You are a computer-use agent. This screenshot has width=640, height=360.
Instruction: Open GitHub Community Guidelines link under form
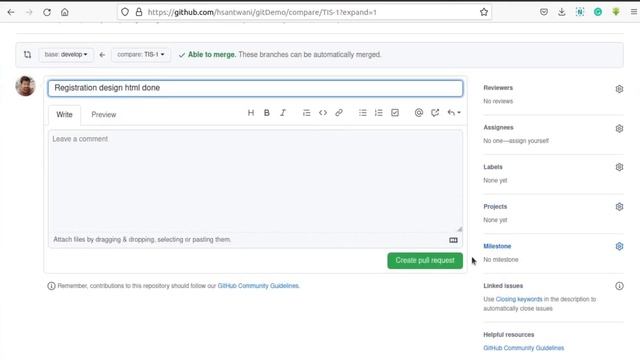[258, 286]
